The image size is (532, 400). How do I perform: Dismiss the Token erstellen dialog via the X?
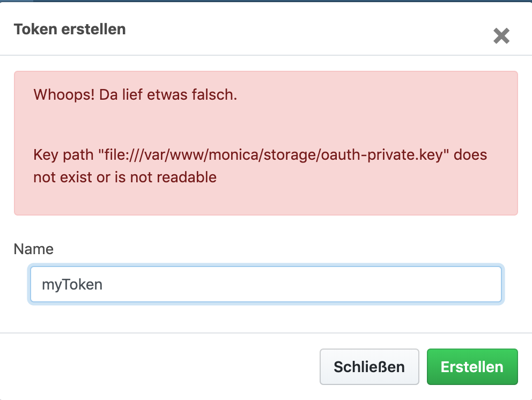point(502,36)
